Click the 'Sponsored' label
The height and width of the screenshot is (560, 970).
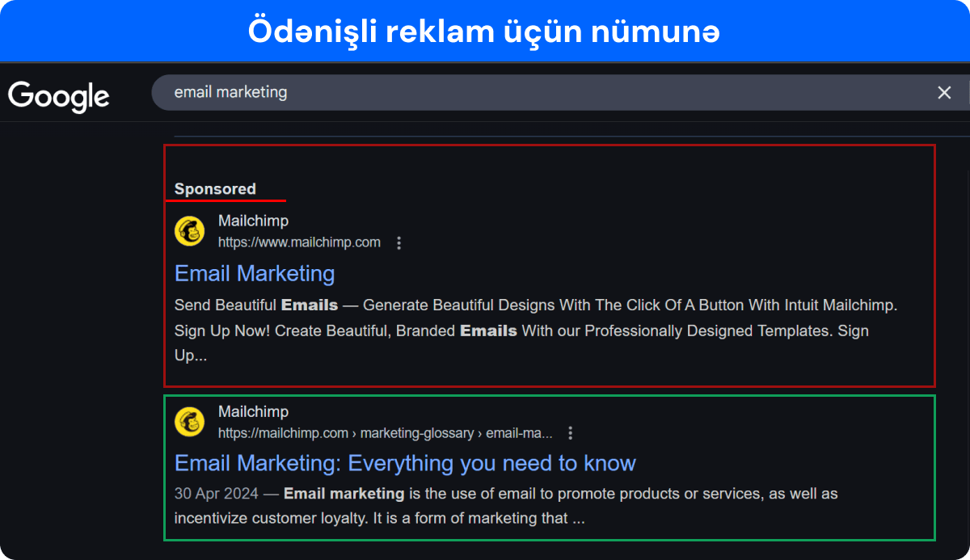215,189
